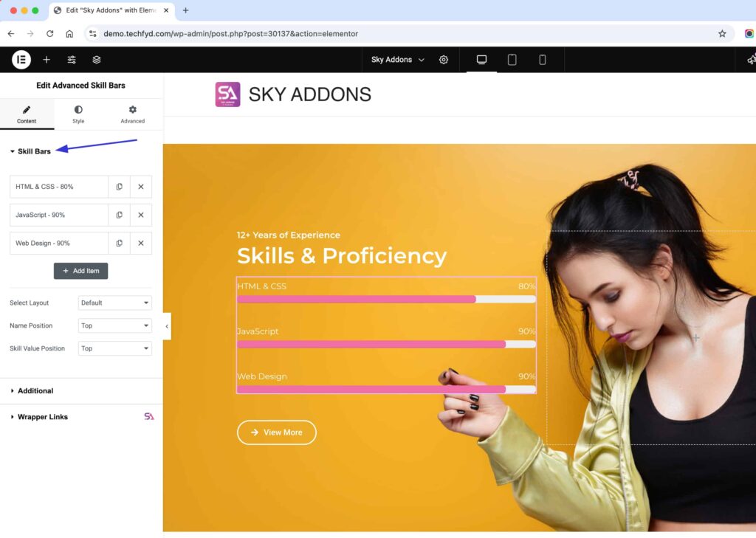This screenshot has height=538, width=756.
Task: Open the Elementor main menu logo
Action: point(21,60)
